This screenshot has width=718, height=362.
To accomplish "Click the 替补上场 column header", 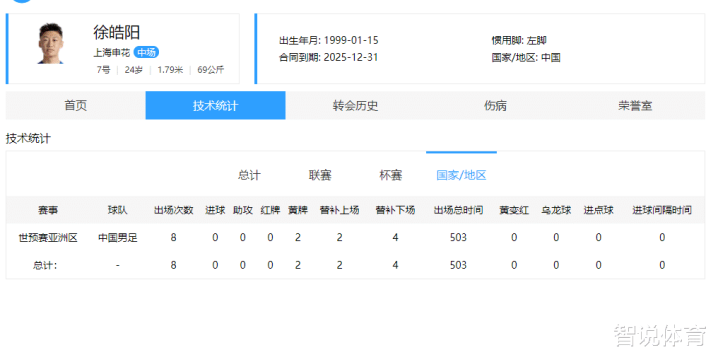I will coord(339,210).
